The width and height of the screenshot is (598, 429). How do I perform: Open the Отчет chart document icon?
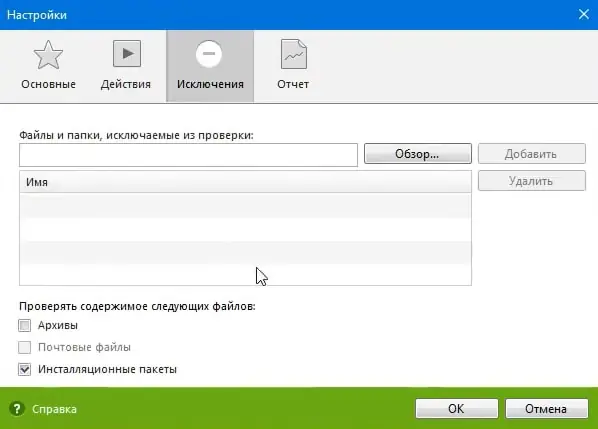coord(294,54)
